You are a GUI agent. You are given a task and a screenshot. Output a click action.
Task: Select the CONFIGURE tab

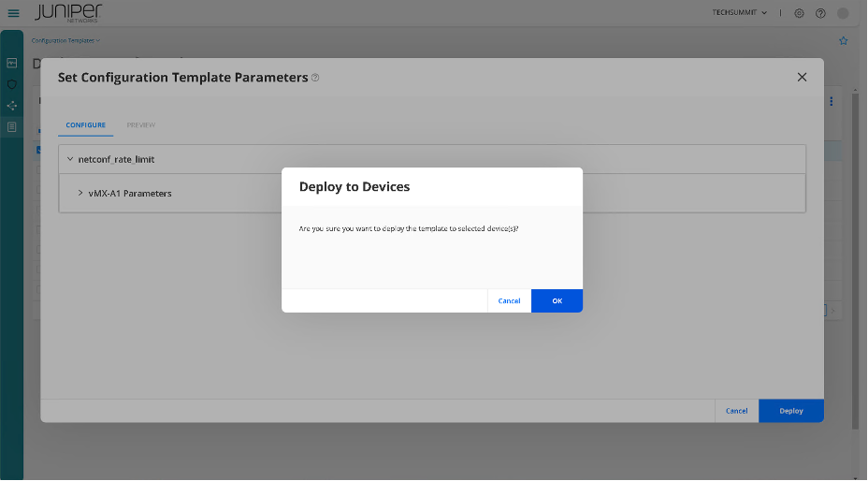click(86, 125)
